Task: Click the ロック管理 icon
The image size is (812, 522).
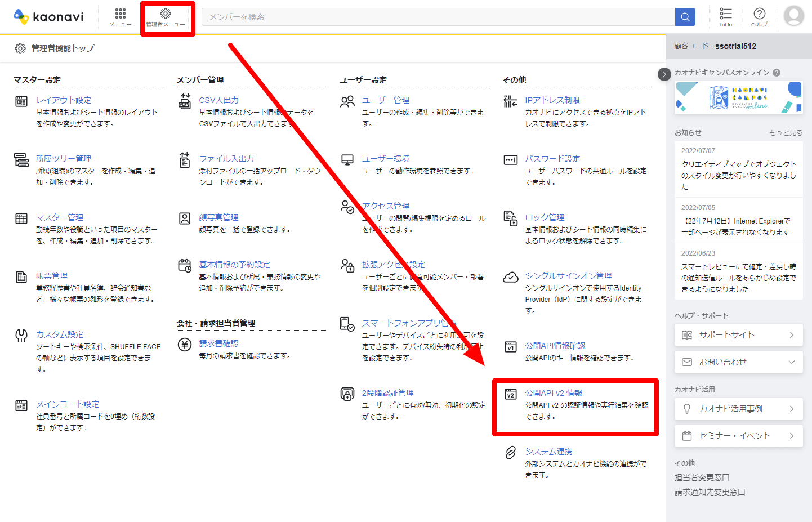Action: click(510, 218)
